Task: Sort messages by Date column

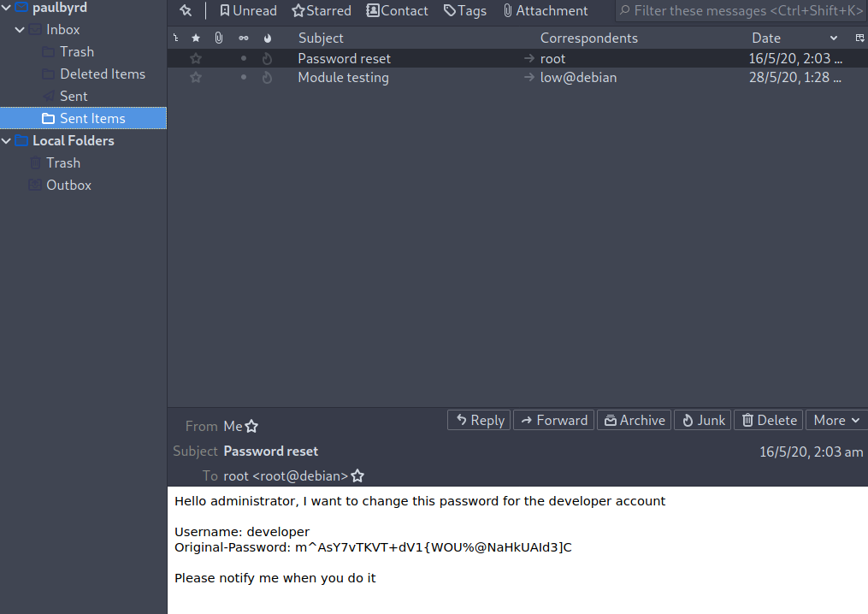Action: pos(766,38)
